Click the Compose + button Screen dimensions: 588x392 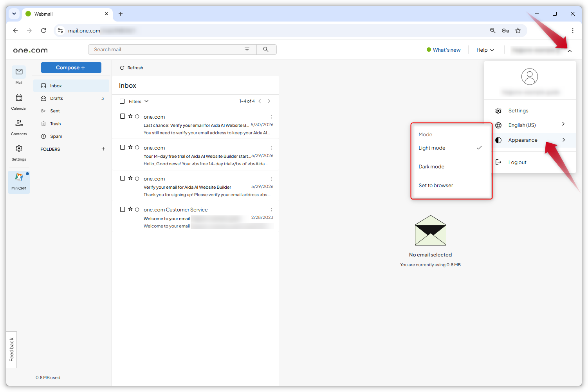click(71, 67)
